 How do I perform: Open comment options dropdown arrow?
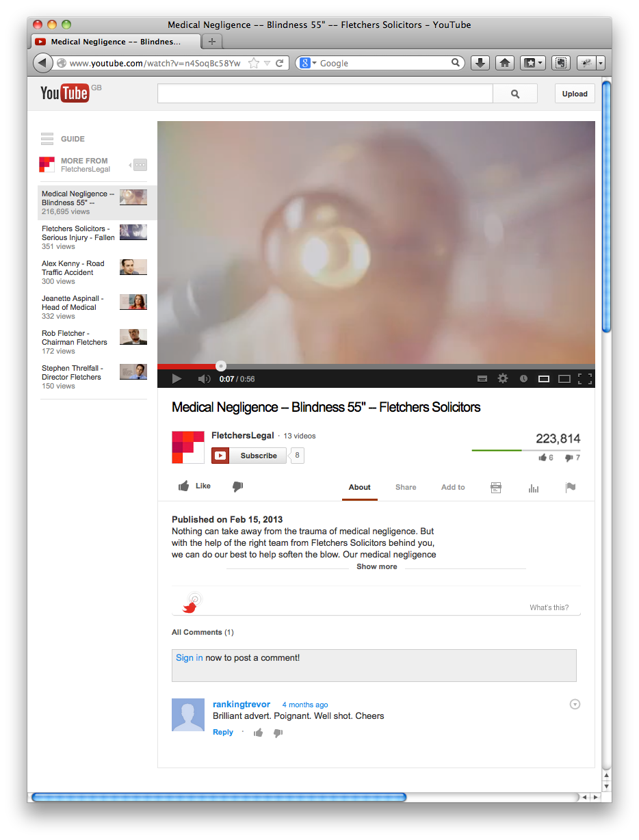click(575, 704)
